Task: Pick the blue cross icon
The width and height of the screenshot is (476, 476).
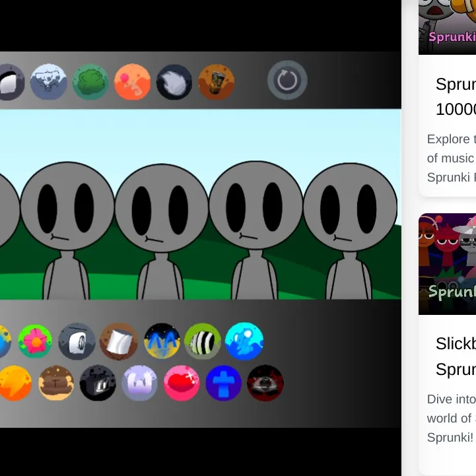Action: click(223, 383)
